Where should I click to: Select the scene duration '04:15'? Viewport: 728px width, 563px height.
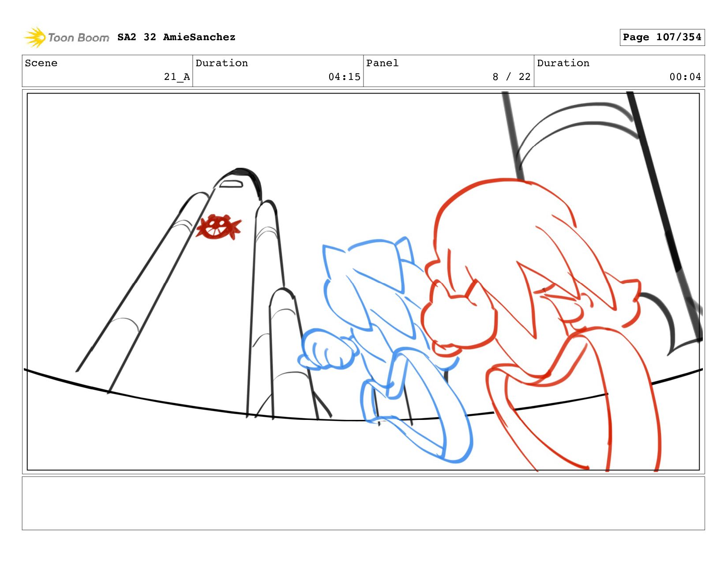(344, 77)
